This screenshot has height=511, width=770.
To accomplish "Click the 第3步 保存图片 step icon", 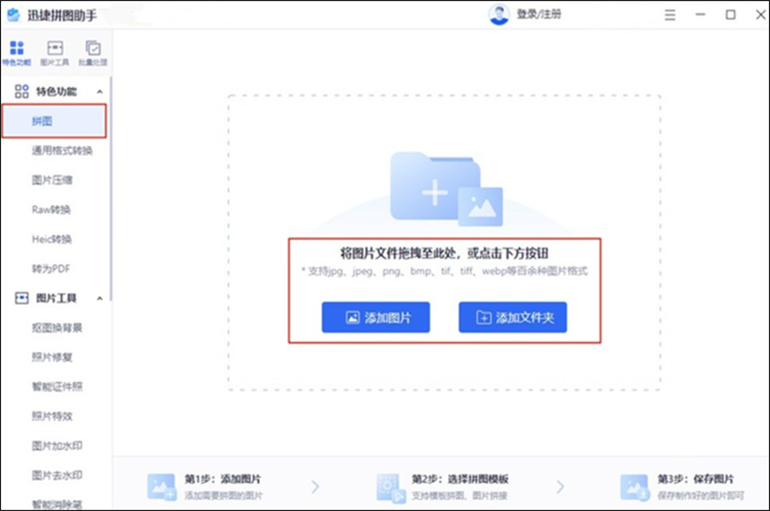I will [x=634, y=487].
